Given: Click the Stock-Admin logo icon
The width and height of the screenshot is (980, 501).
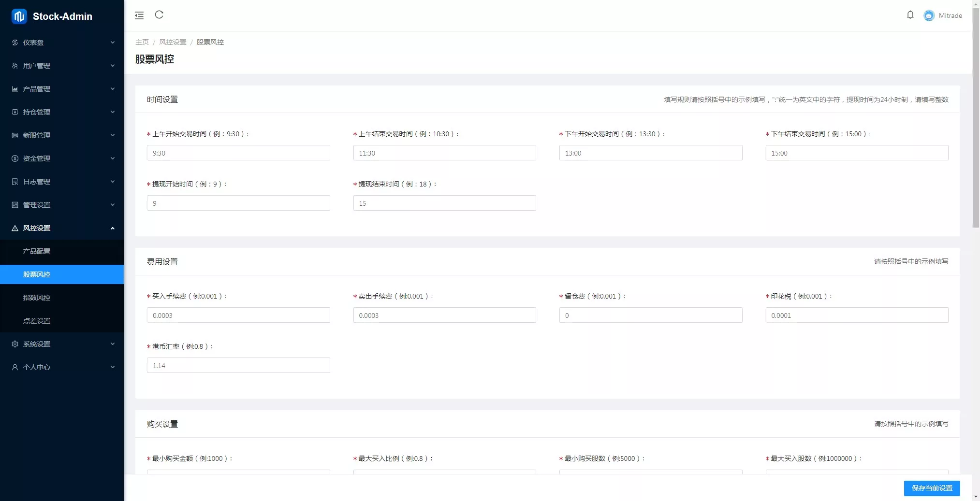Looking at the screenshot, I should coord(19,16).
